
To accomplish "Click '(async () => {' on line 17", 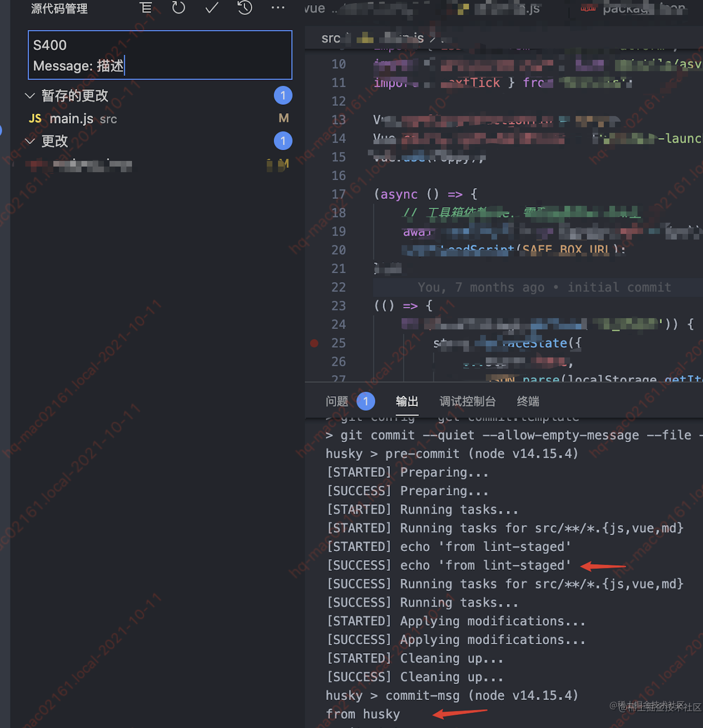I will click(425, 194).
